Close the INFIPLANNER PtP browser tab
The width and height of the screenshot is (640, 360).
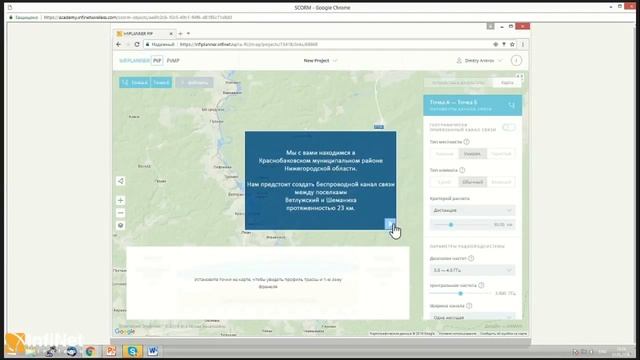[171, 33]
